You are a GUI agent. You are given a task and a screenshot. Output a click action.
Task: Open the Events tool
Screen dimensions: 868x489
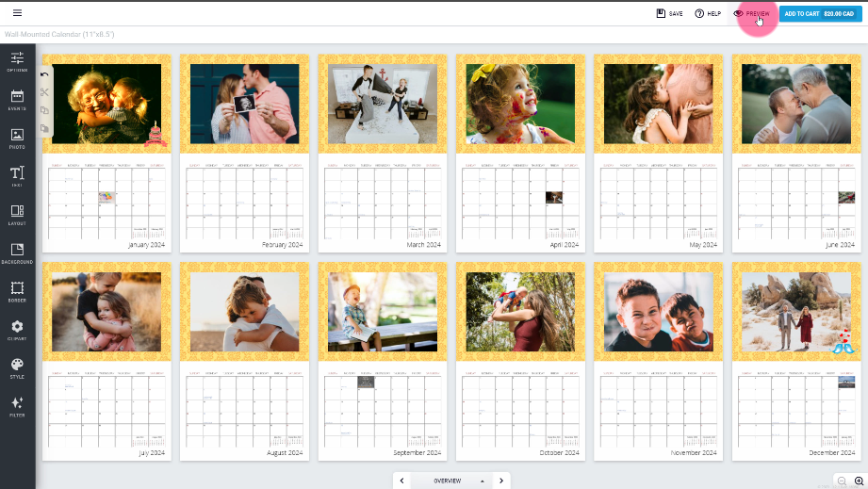17,100
